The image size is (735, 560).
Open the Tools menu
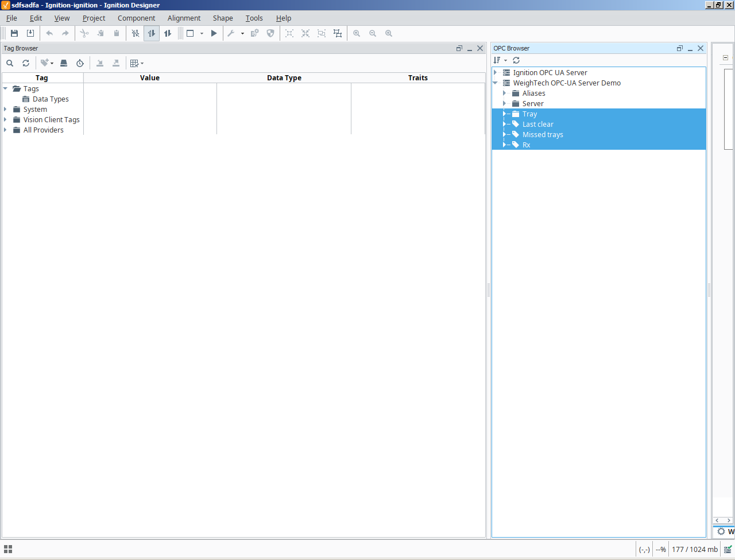point(254,18)
